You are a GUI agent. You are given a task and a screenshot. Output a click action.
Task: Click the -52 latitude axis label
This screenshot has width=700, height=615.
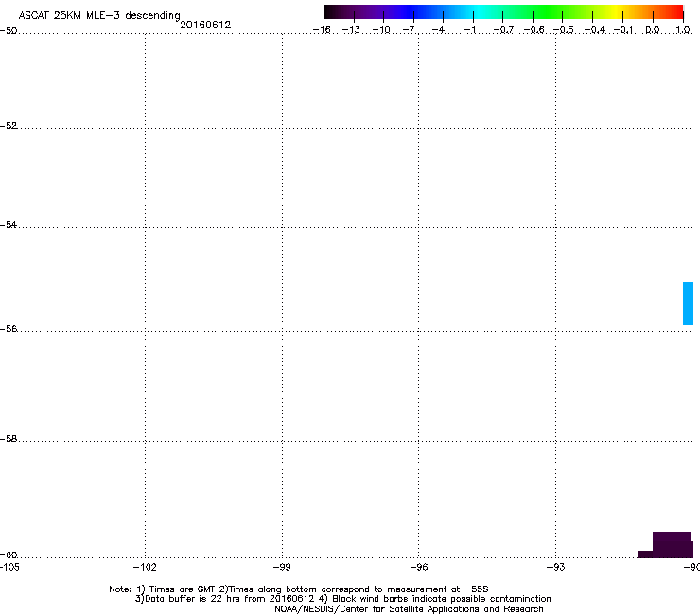(9, 126)
